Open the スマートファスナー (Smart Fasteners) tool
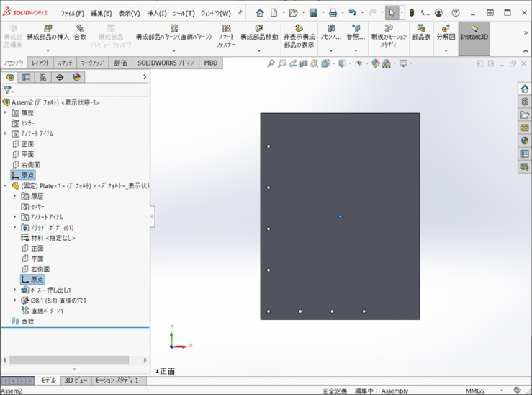Screen dimensions: 532x395 click(226, 37)
